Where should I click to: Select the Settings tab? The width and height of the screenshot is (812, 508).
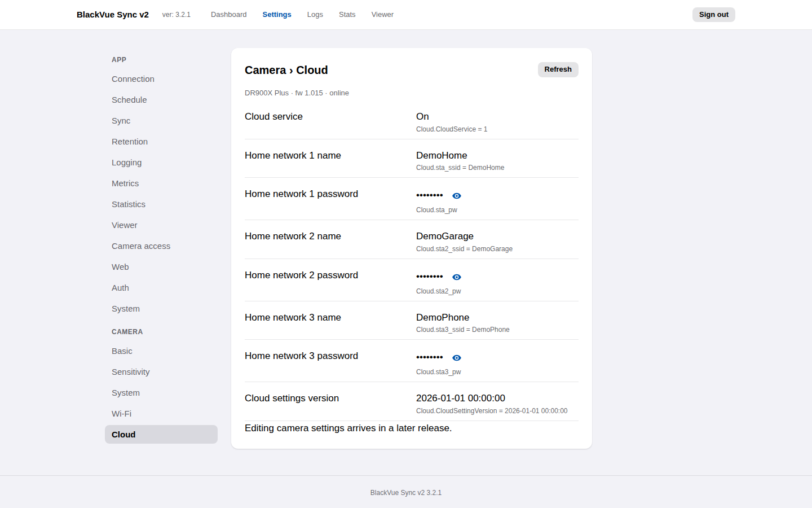[x=277, y=15]
